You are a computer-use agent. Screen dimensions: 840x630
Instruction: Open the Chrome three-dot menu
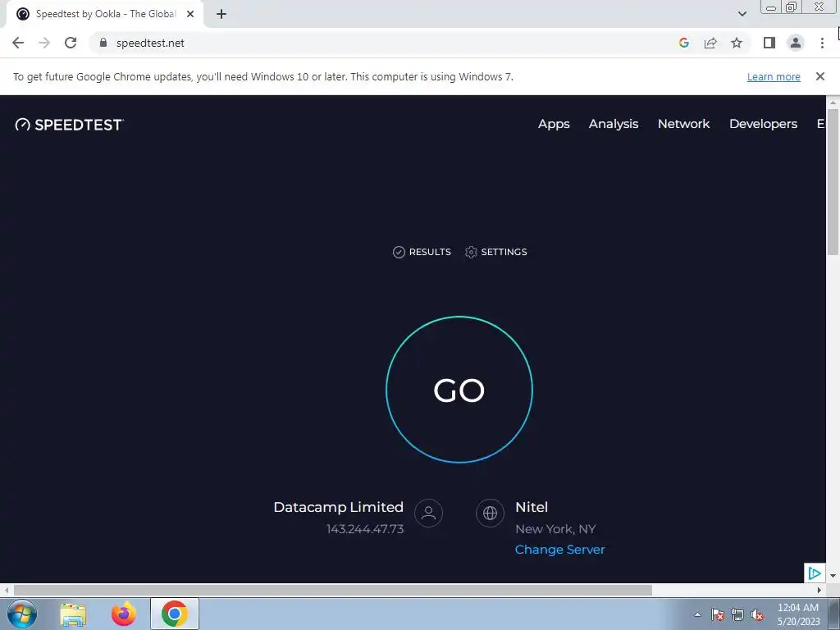coord(822,43)
